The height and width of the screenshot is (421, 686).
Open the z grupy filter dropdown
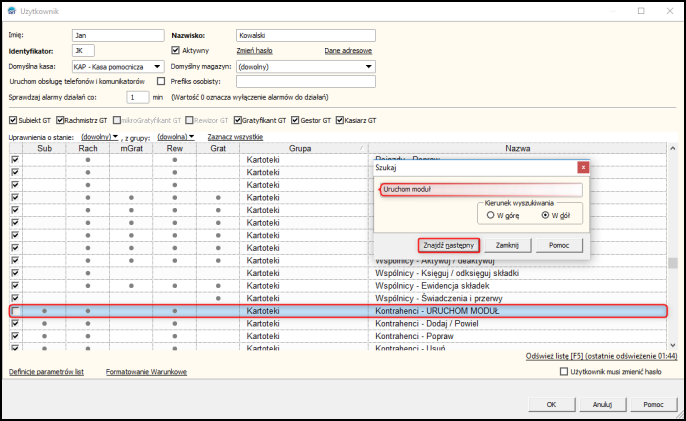(x=174, y=136)
